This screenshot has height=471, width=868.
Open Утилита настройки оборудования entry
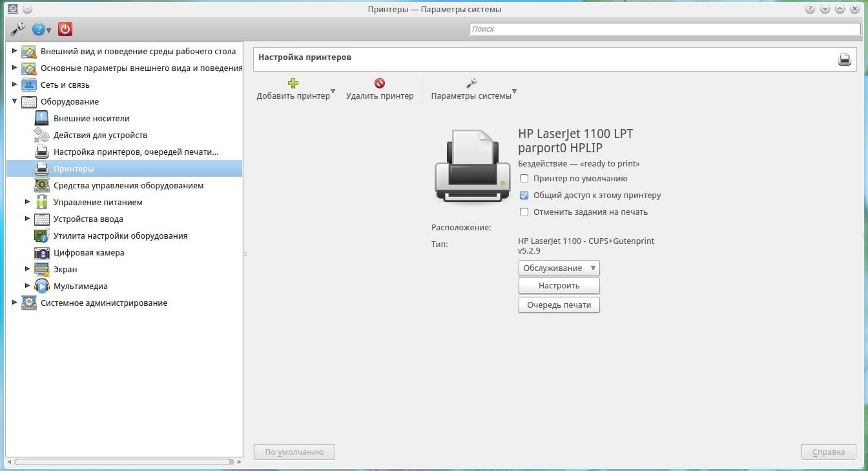tap(121, 235)
